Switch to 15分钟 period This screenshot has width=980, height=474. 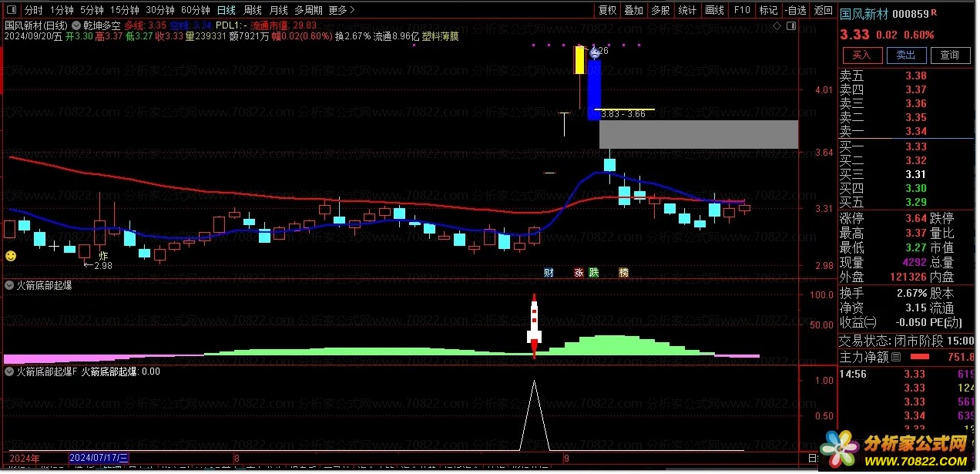click(124, 11)
